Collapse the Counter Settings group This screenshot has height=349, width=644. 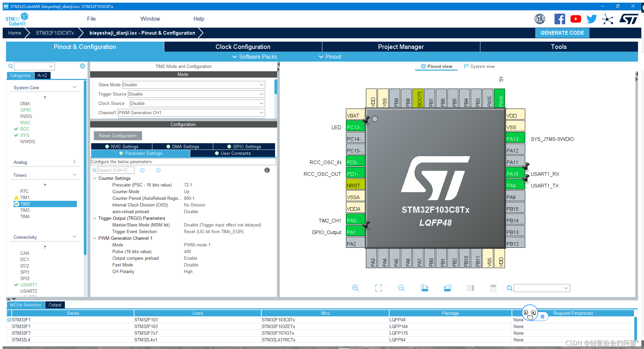point(94,178)
